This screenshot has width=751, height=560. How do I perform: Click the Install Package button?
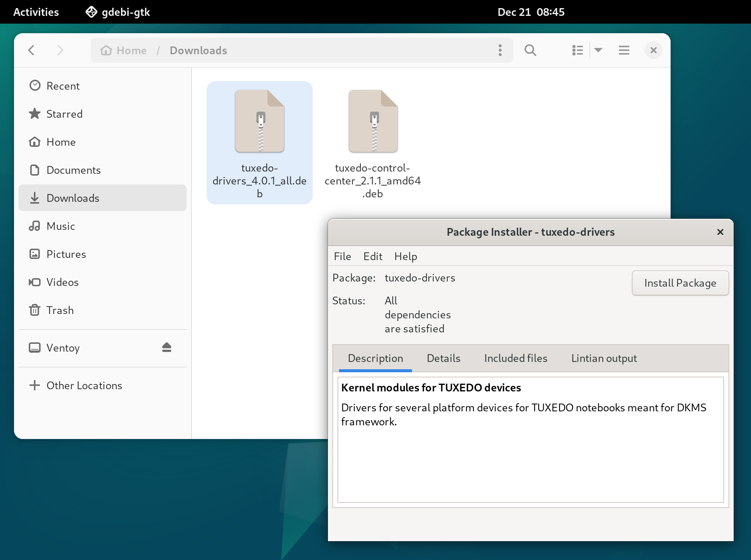680,283
